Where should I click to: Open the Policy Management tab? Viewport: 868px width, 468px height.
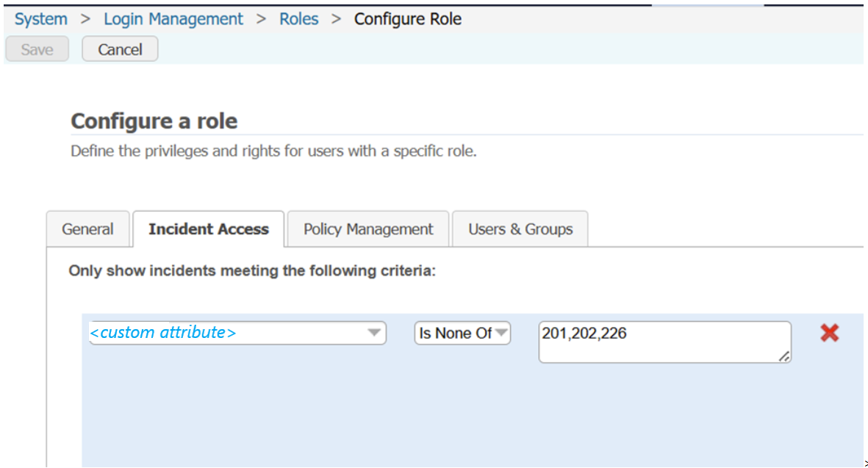pos(368,229)
